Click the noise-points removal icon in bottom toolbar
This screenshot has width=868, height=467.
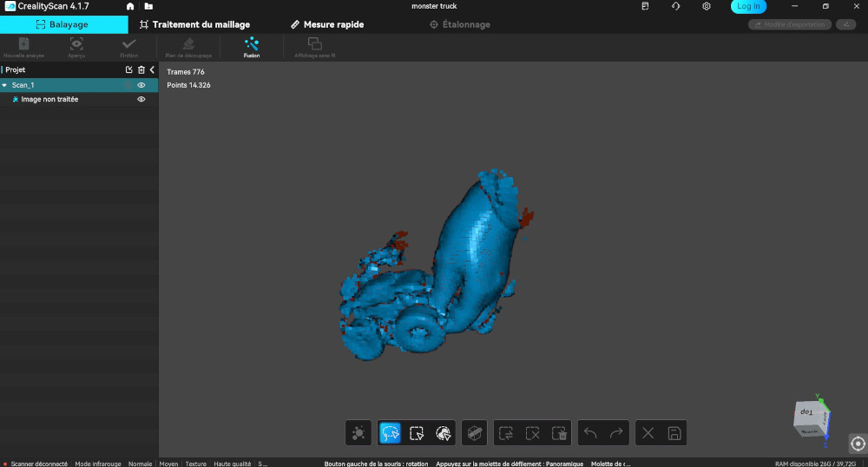pos(358,433)
